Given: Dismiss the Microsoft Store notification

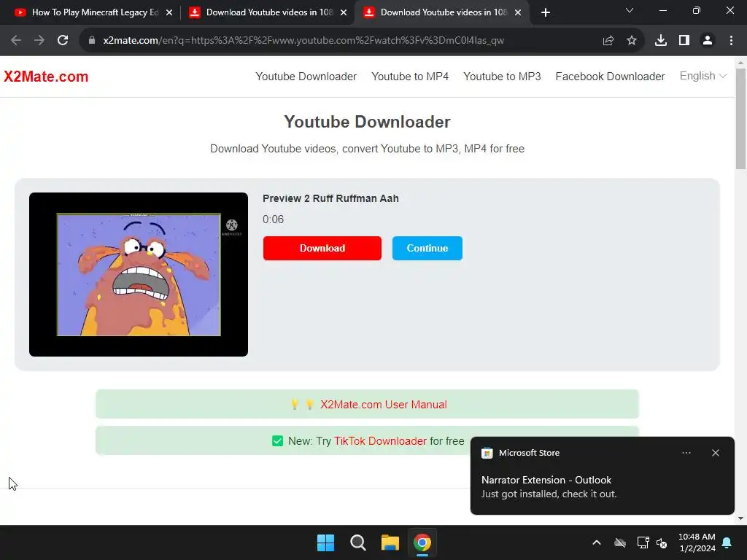Looking at the screenshot, I should click(x=715, y=453).
